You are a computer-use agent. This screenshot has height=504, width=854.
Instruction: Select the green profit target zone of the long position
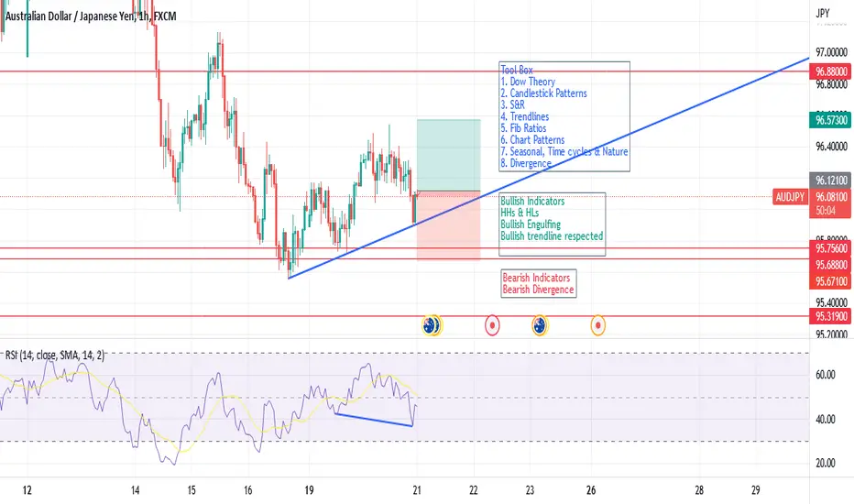tap(449, 155)
